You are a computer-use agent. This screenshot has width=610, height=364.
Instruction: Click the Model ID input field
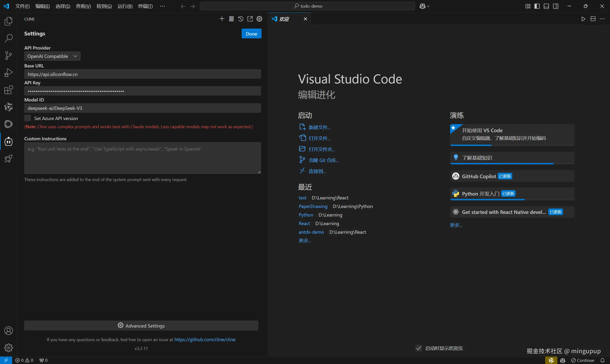[142, 108]
